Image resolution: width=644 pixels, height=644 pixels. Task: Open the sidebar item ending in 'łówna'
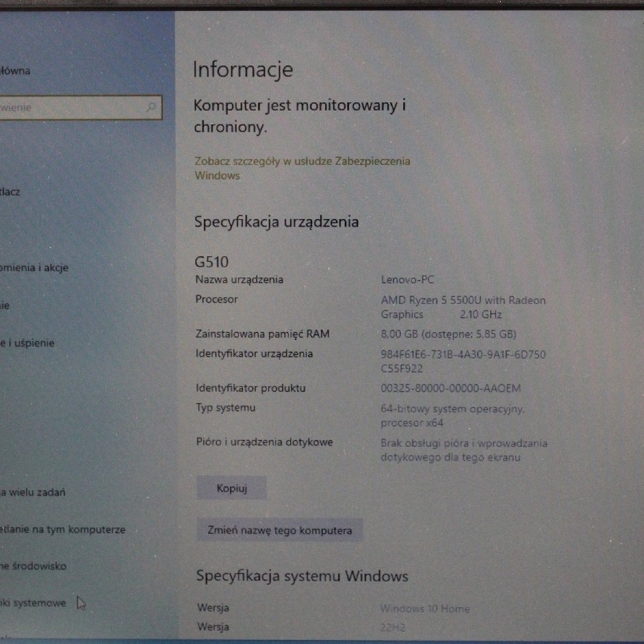coord(15,70)
